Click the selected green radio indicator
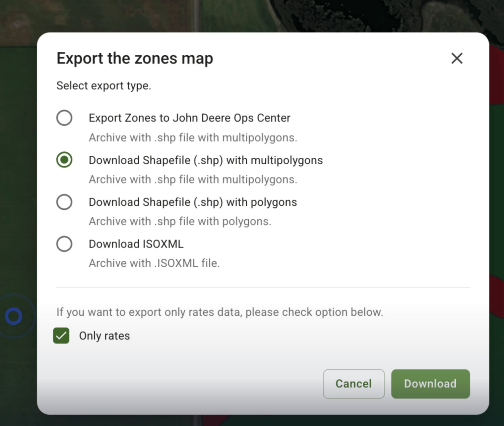 [x=64, y=160]
